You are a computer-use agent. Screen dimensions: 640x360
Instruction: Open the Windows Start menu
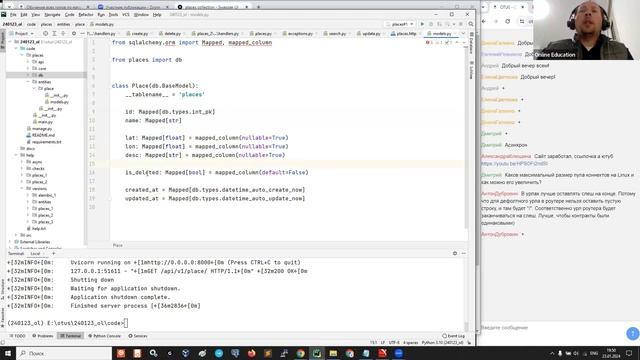[x=8, y=353]
